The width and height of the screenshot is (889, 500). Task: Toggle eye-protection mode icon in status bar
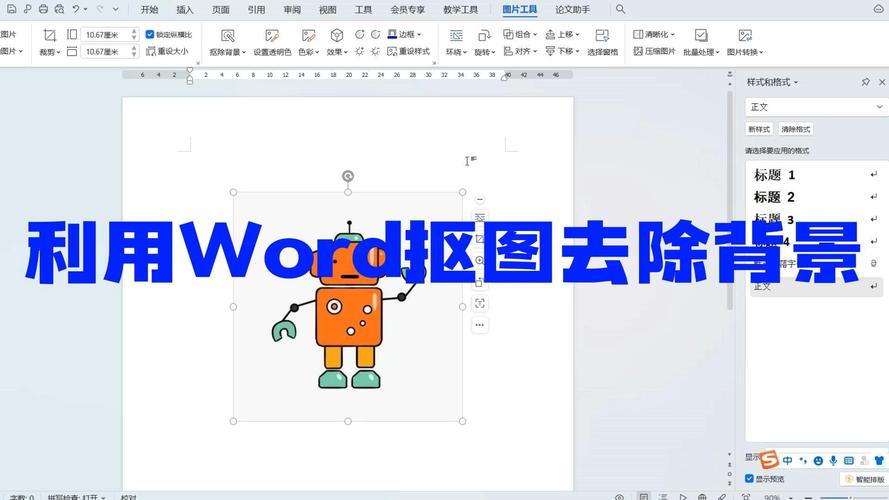tap(620, 497)
